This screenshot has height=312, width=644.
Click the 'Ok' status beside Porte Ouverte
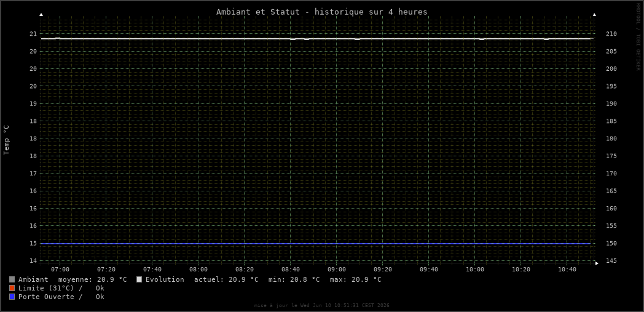coord(100,297)
